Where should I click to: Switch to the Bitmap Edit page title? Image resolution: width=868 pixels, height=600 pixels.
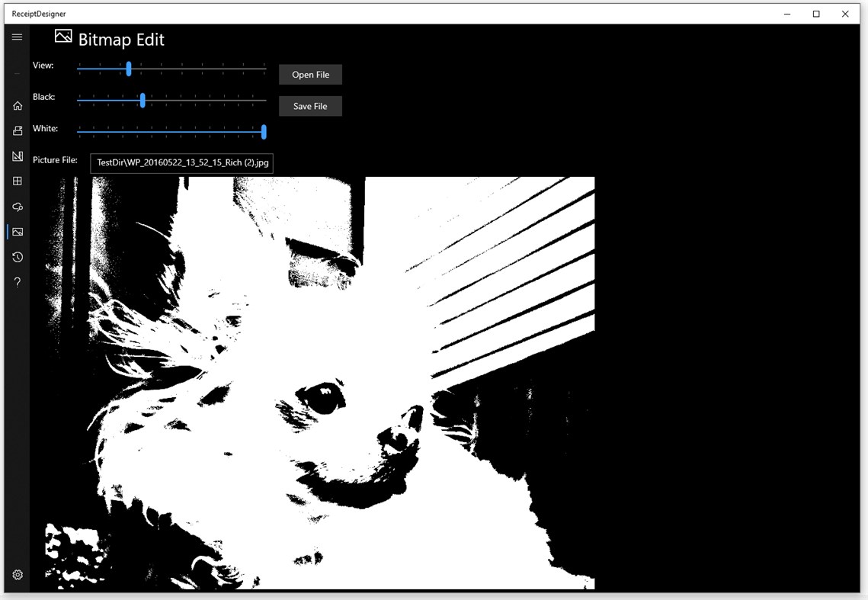(122, 39)
